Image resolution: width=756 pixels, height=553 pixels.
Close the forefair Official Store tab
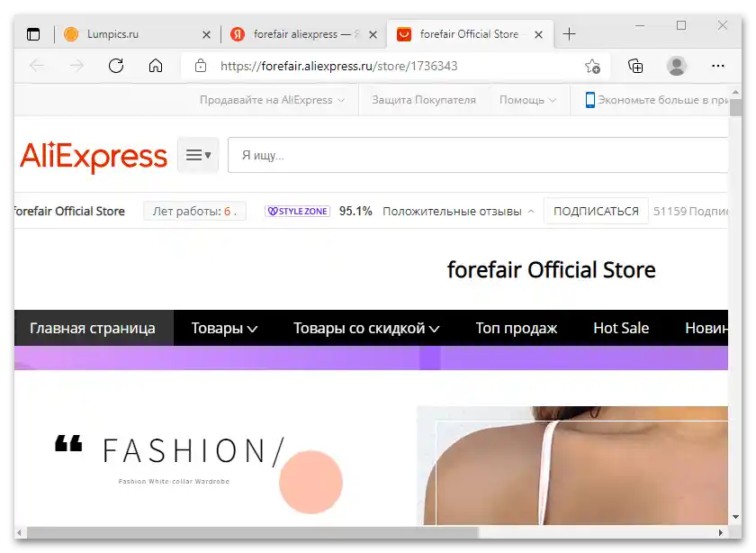(538, 35)
